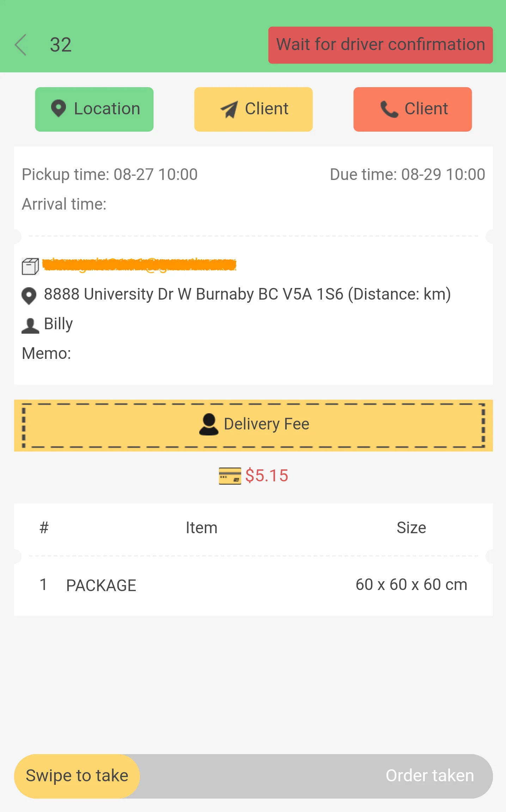Click the package box icon
The image size is (506, 812).
coord(30,266)
